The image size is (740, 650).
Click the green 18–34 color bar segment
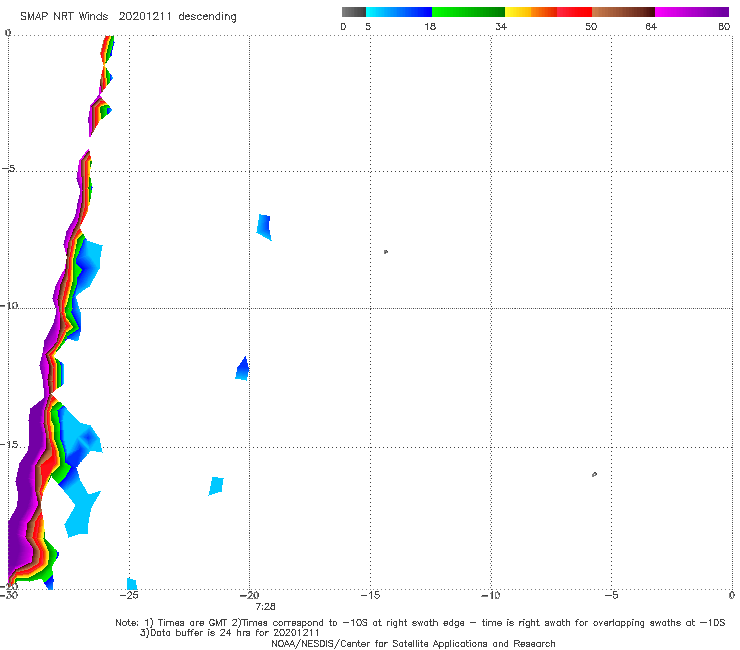(x=468, y=12)
